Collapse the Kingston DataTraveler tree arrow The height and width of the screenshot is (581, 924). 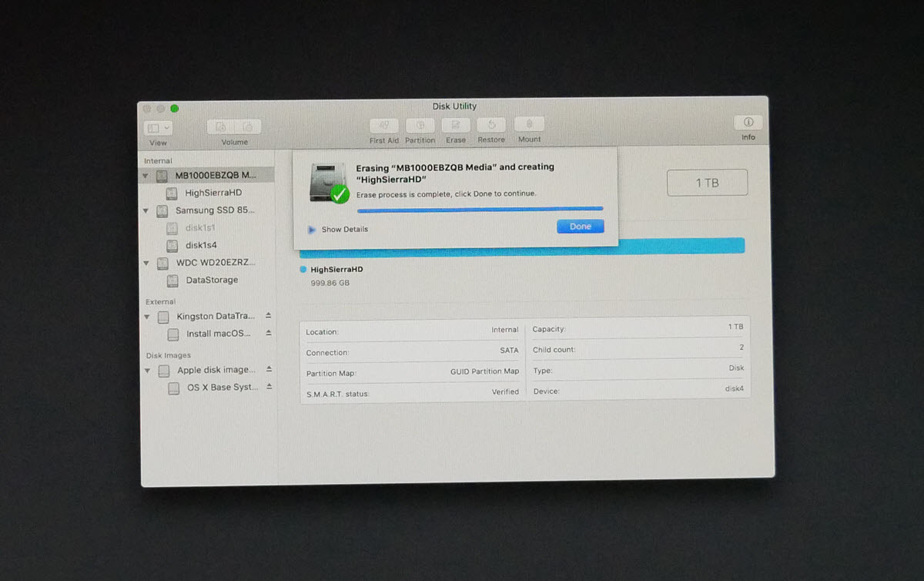tap(148, 317)
